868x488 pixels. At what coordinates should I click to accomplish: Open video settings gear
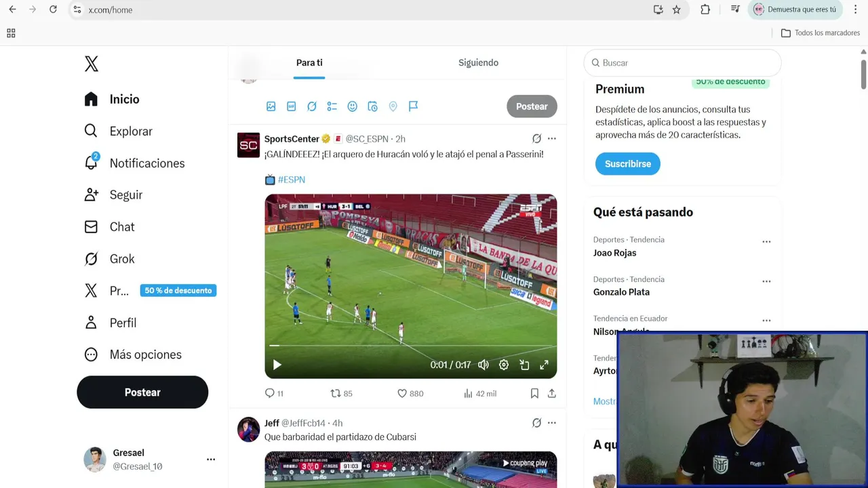point(504,365)
